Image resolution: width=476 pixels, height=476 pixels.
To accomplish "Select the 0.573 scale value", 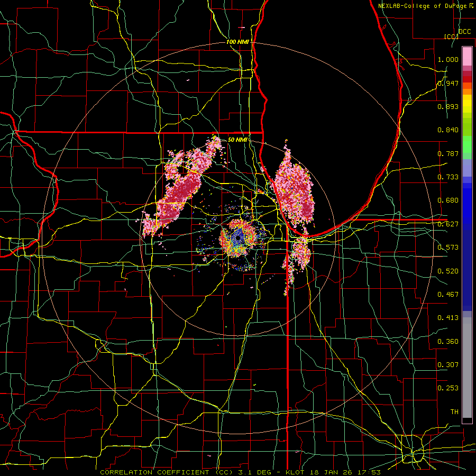I will 448,248.
